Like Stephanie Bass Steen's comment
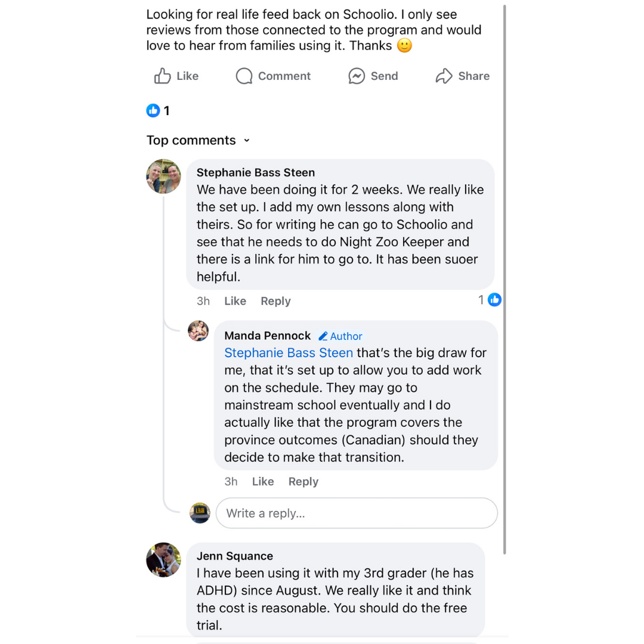The width and height of the screenshot is (644, 644). coord(235,301)
